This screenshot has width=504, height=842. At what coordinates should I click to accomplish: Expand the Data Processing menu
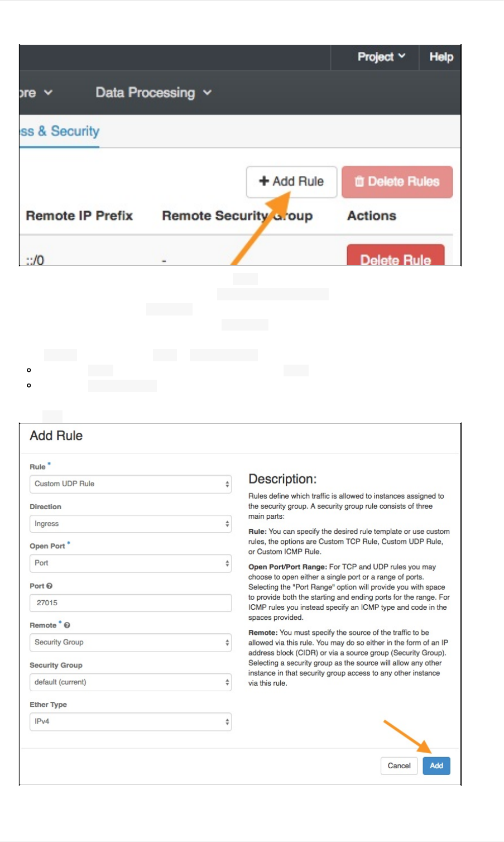click(x=153, y=93)
